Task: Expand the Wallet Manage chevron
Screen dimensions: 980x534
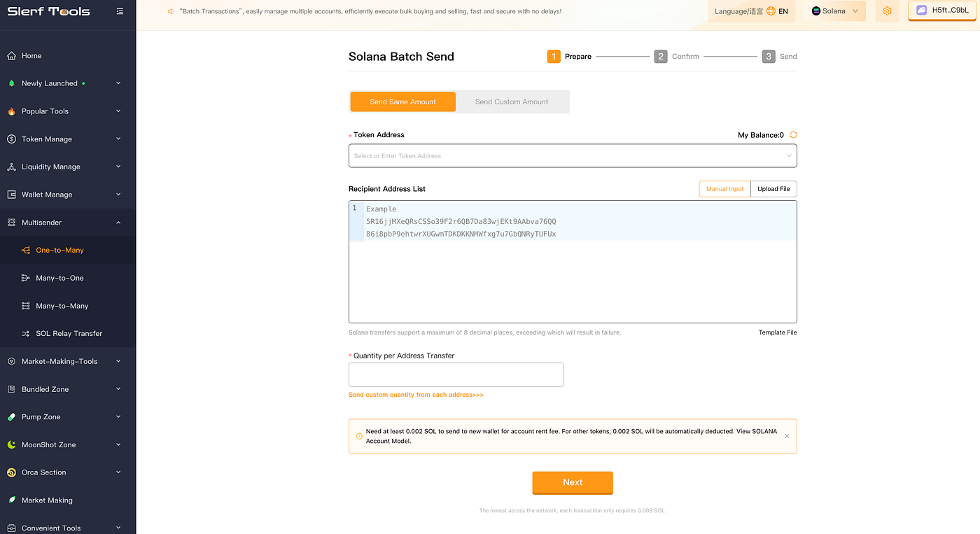Action: click(118, 195)
